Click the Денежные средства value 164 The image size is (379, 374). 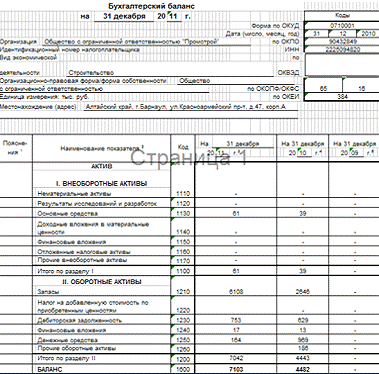click(x=236, y=340)
